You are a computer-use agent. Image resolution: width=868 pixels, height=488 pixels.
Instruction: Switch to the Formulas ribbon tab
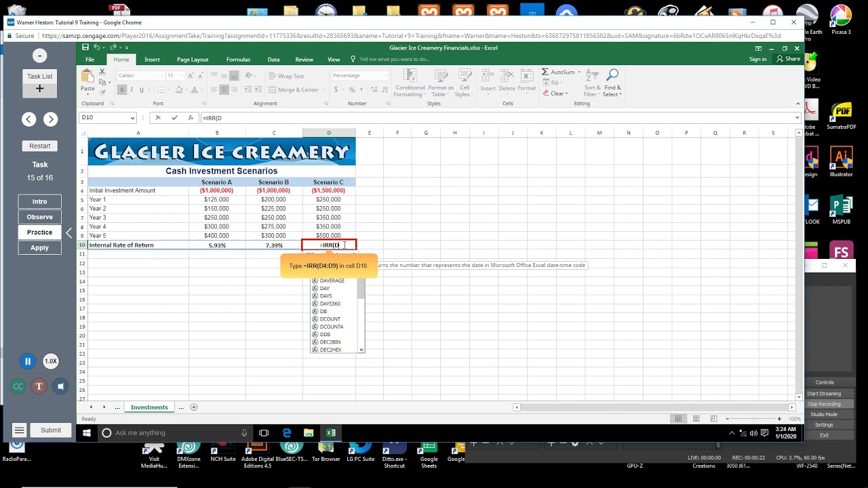pos(238,60)
